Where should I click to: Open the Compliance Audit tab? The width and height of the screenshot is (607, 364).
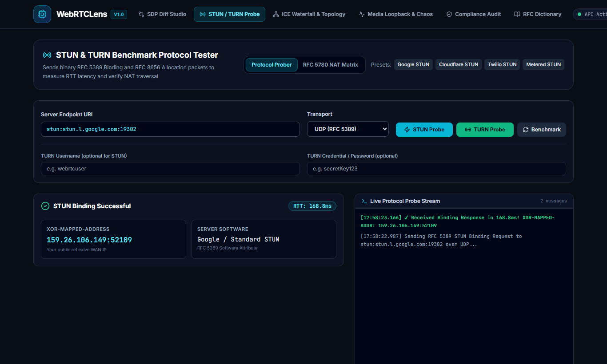pos(473,14)
